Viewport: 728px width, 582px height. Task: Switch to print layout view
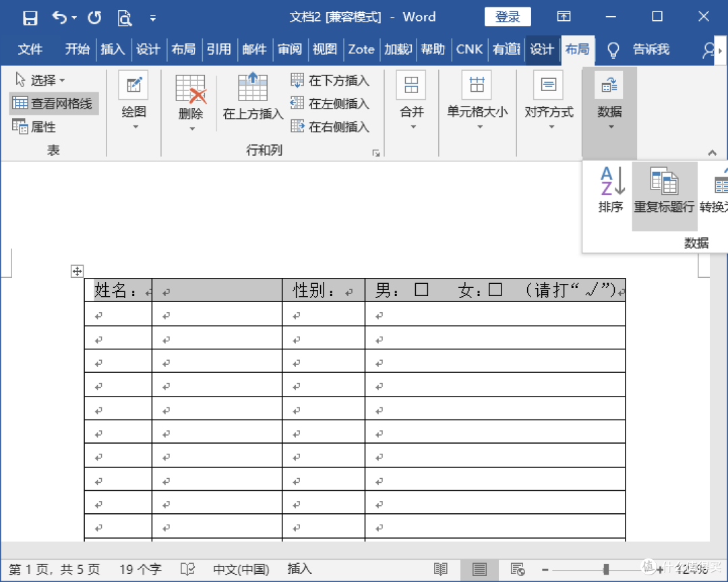pyautogui.click(x=480, y=569)
